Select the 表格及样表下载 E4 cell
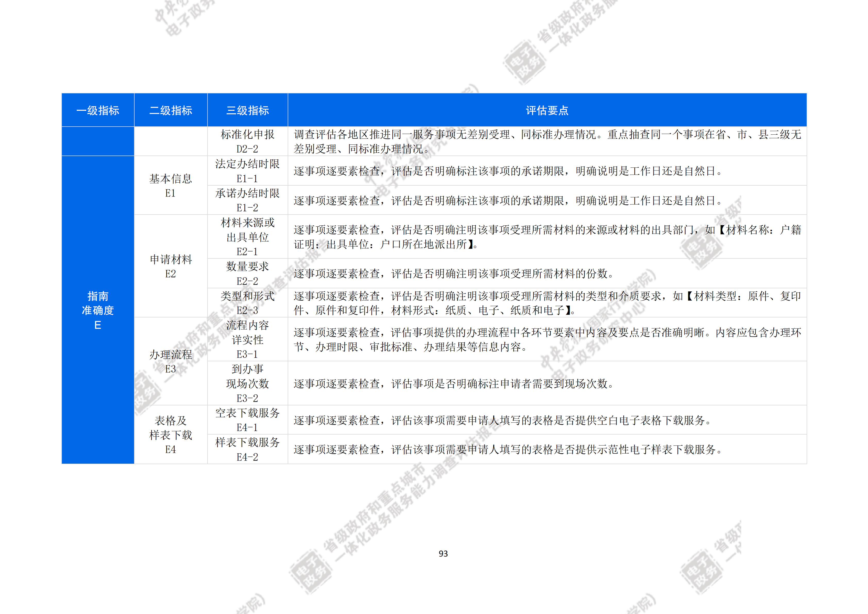 pyautogui.click(x=171, y=435)
